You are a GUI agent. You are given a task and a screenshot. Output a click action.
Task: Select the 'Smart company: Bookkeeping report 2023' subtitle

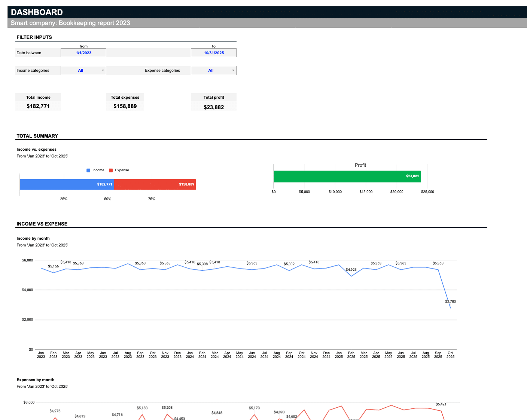[70, 23]
